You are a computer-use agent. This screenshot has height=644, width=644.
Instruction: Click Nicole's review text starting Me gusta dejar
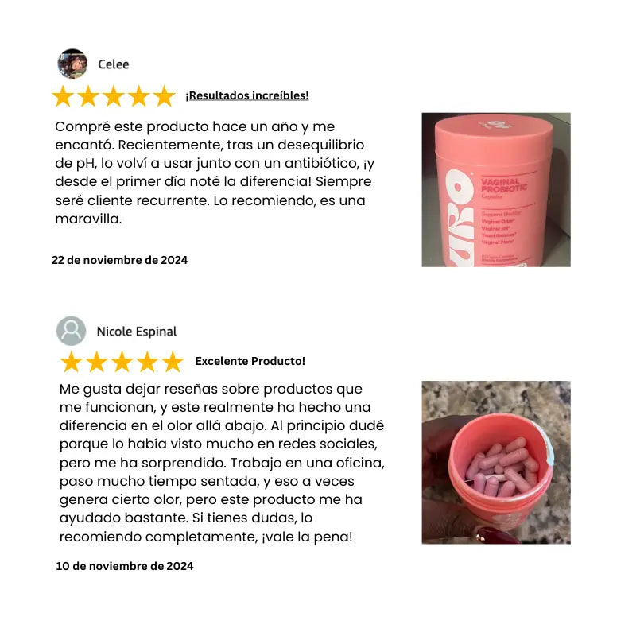click(222, 463)
